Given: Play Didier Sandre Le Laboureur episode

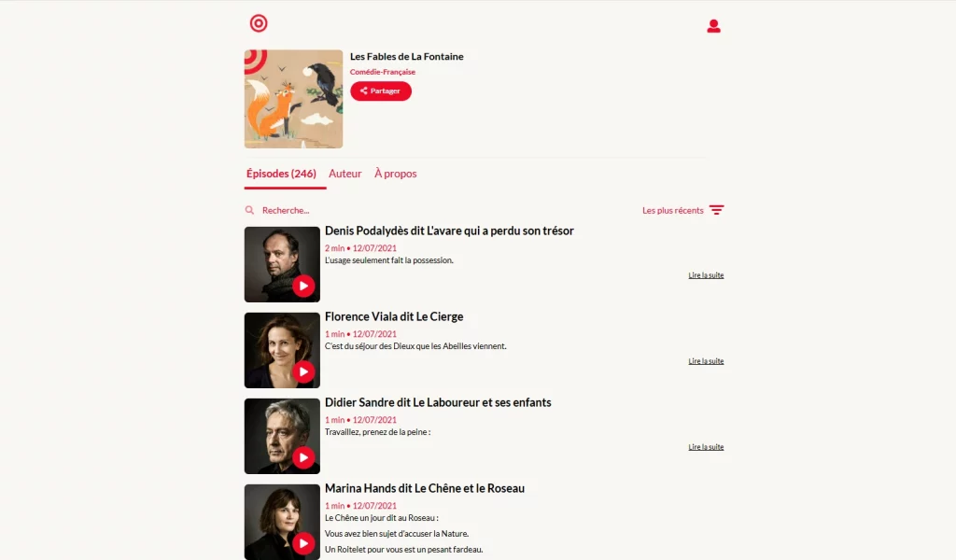Looking at the screenshot, I should 303,457.
